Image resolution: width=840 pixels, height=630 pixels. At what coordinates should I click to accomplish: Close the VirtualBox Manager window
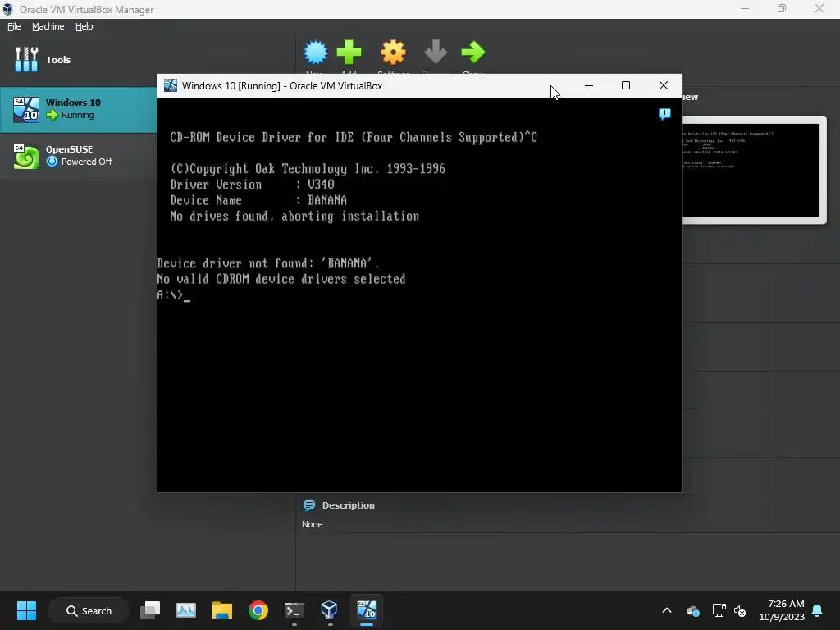pos(819,9)
